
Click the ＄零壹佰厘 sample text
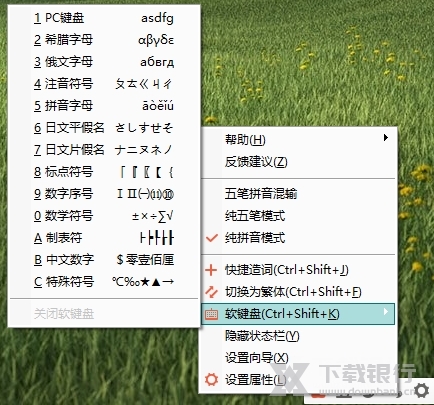(x=145, y=260)
